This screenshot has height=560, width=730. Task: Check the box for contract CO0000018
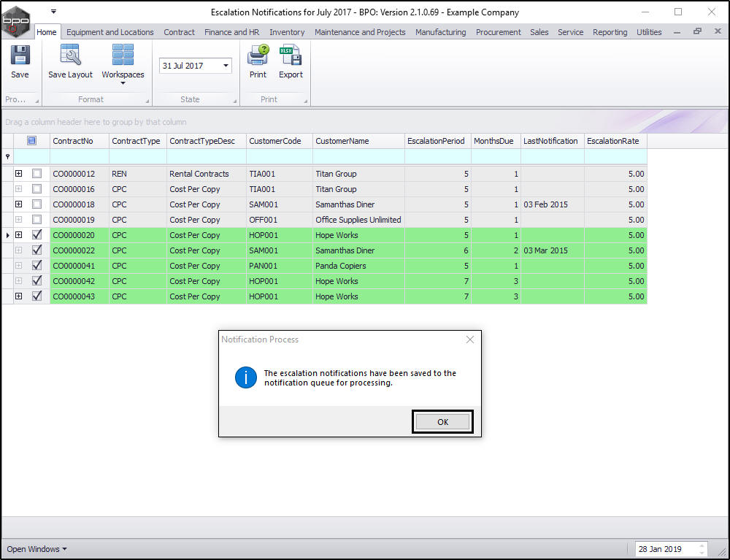coord(36,204)
